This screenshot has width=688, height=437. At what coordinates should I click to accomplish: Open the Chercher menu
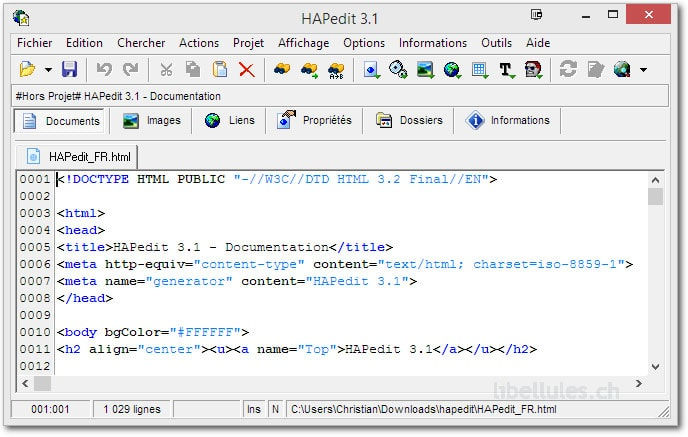point(141,43)
